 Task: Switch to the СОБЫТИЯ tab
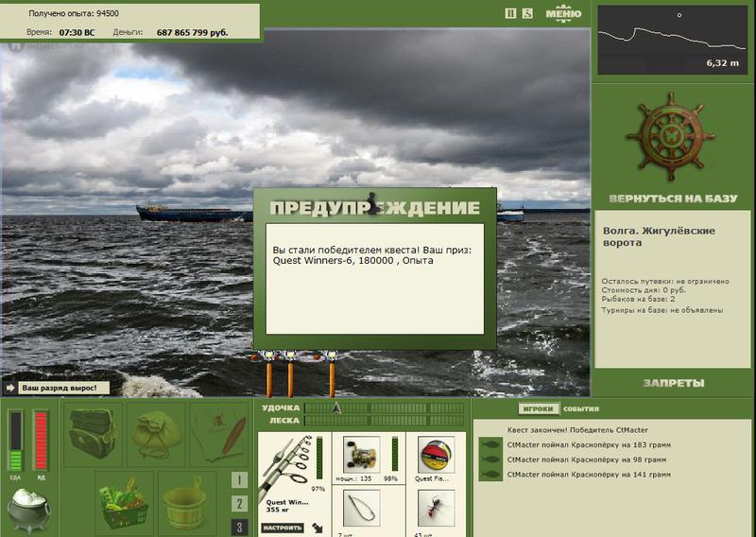[581, 408]
